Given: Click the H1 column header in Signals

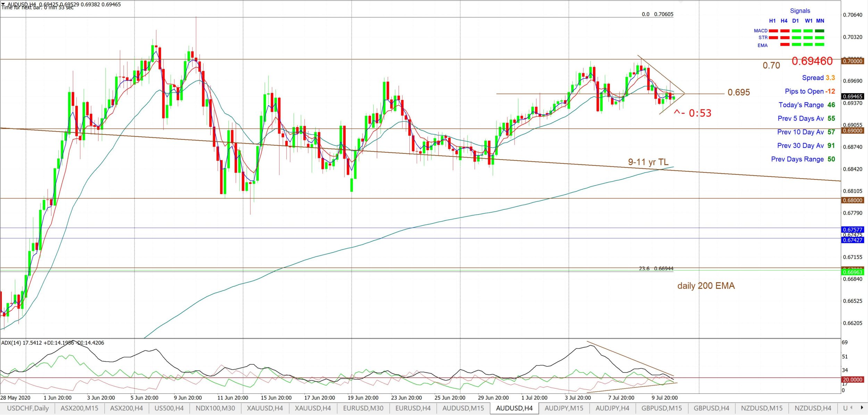Looking at the screenshot, I should coord(772,21).
